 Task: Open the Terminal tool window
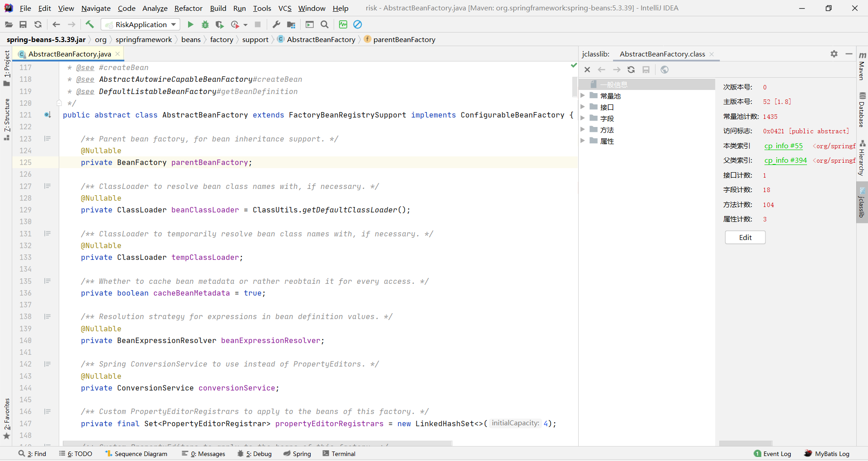tap(339, 454)
